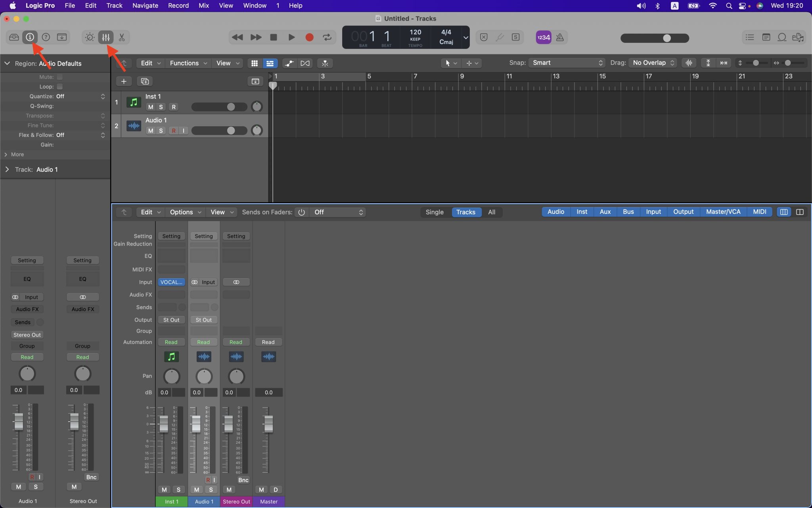Viewport: 812px width, 508px height.
Task: Open the Mixer panel icon
Action: point(106,37)
